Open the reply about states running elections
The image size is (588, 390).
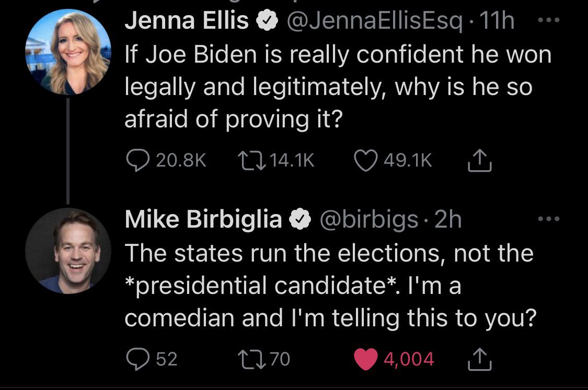click(x=329, y=286)
